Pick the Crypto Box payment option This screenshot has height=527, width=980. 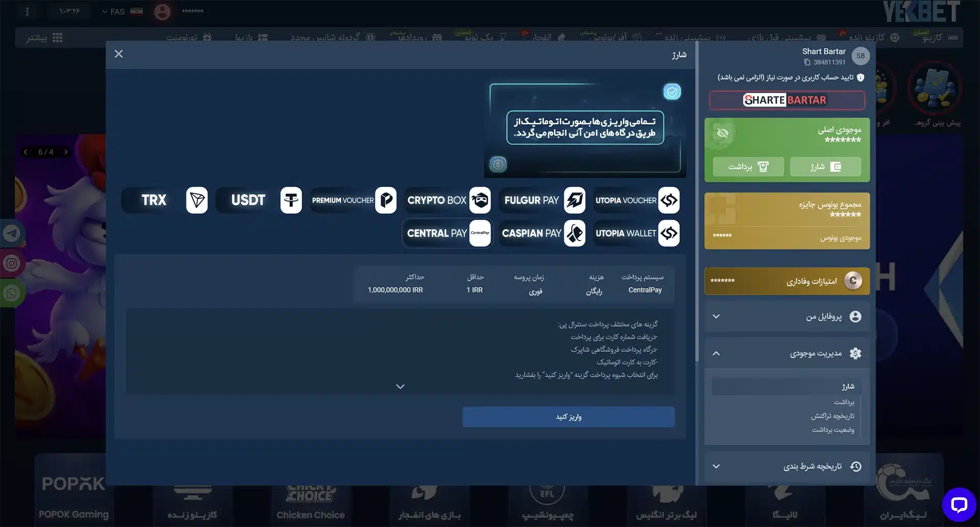pyautogui.click(x=448, y=200)
